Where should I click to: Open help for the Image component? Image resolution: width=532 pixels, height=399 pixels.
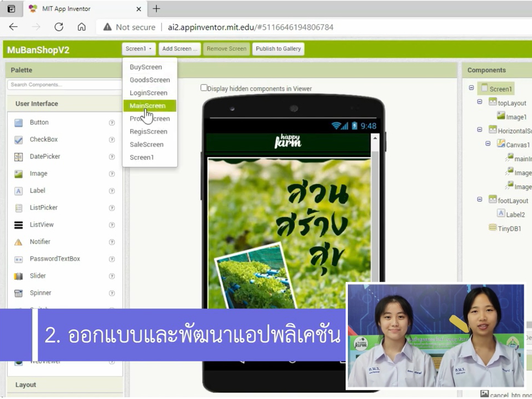111,174
